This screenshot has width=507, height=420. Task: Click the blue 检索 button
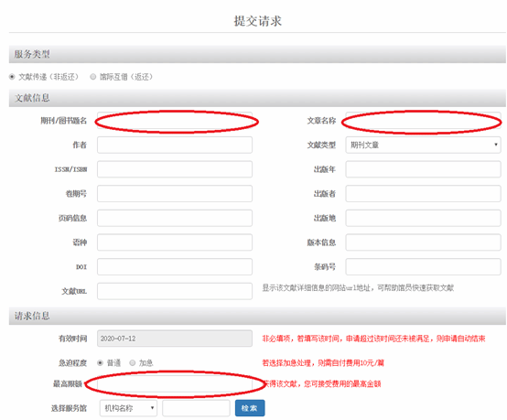(250, 408)
